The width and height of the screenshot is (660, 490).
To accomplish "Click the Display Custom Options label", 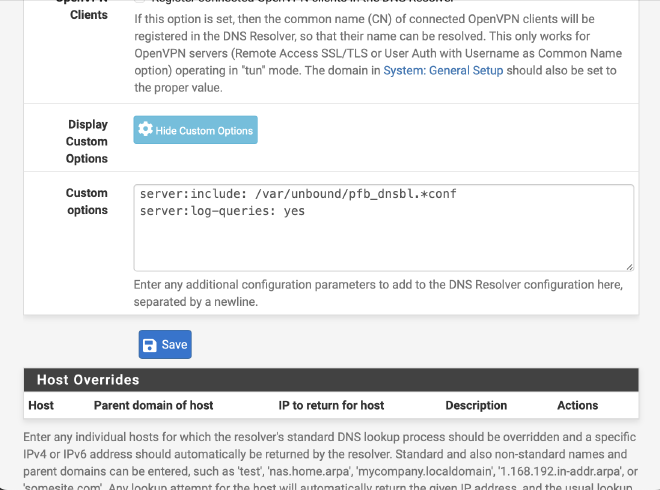I will point(87,141).
